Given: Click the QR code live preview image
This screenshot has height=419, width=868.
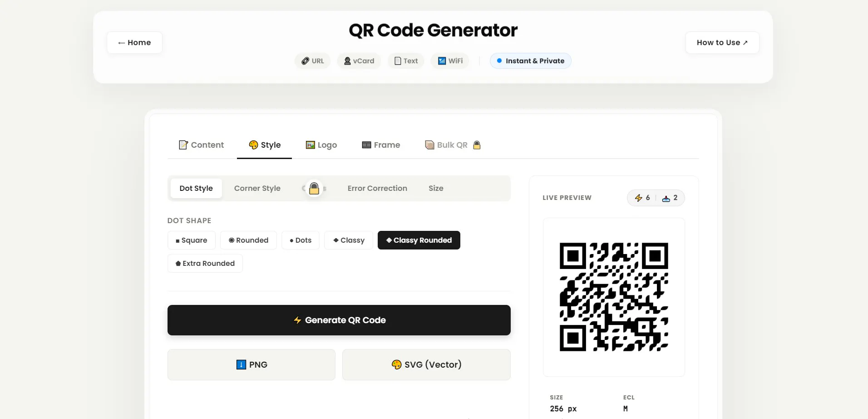Looking at the screenshot, I should [614, 297].
